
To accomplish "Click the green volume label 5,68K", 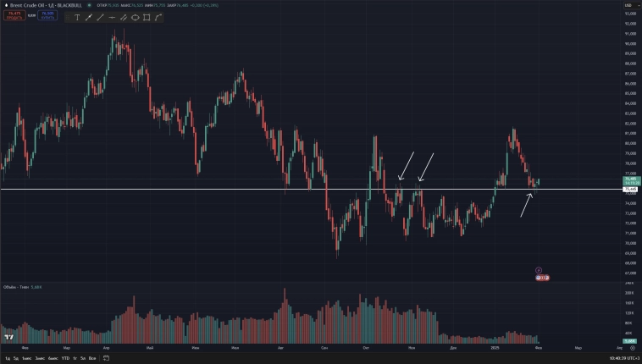I will click(x=629, y=341).
